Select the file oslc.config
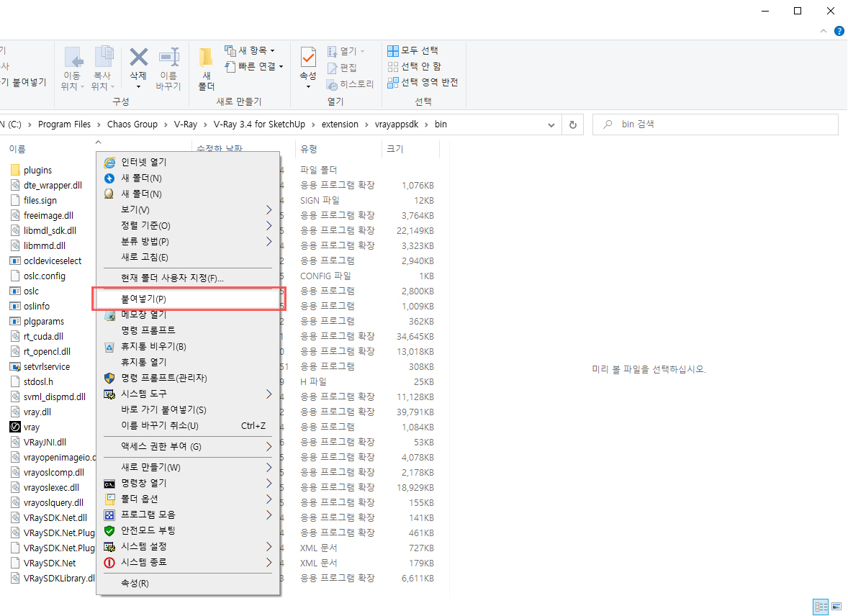848x616 pixels. point(45,276)
